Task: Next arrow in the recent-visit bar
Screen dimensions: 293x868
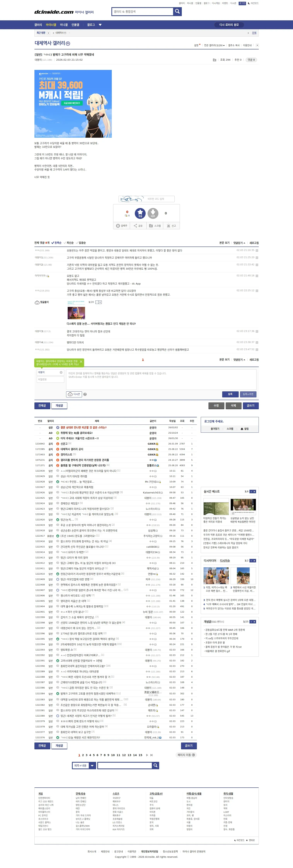Action: pyautogui.click(x=248, y=33)
